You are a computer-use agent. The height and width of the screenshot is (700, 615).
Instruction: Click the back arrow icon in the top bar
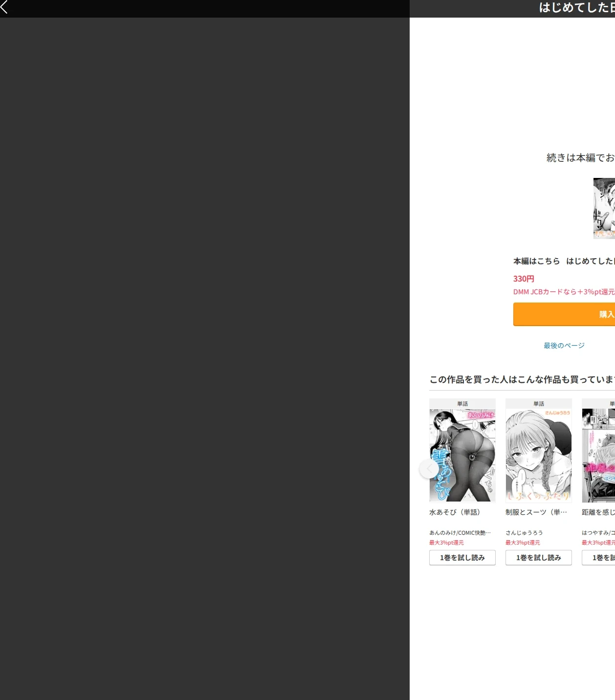[x=4, y=7]
